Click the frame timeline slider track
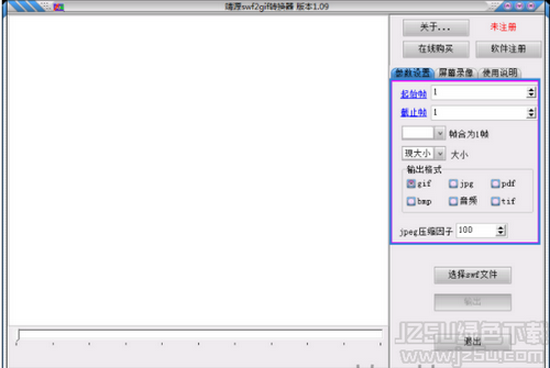 click(x=200, y=334)
